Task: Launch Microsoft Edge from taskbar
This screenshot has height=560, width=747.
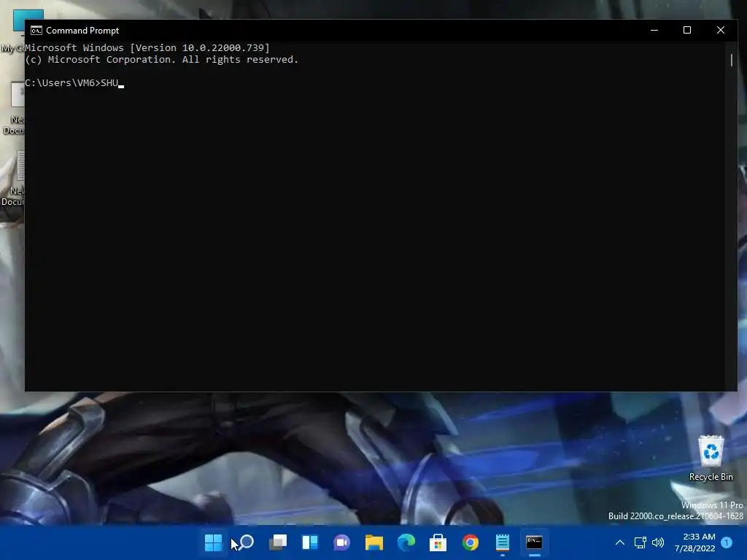Action: (406, 542)
